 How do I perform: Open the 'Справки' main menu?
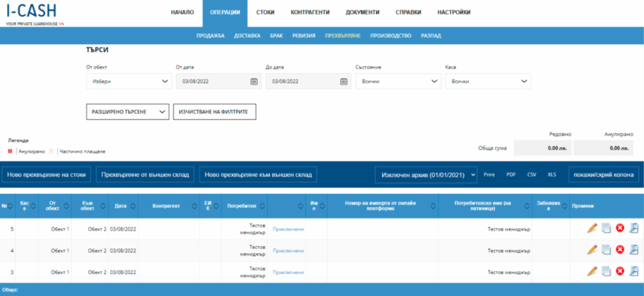coord(408,13)
